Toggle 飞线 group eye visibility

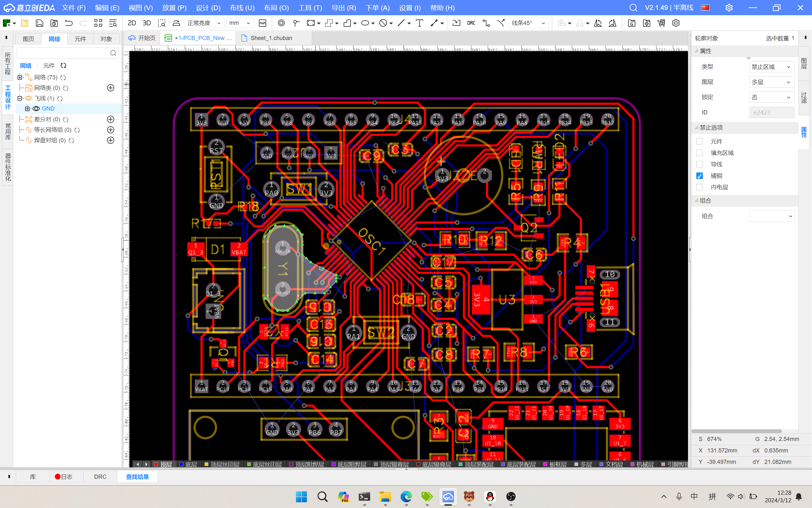click(29, 98)
